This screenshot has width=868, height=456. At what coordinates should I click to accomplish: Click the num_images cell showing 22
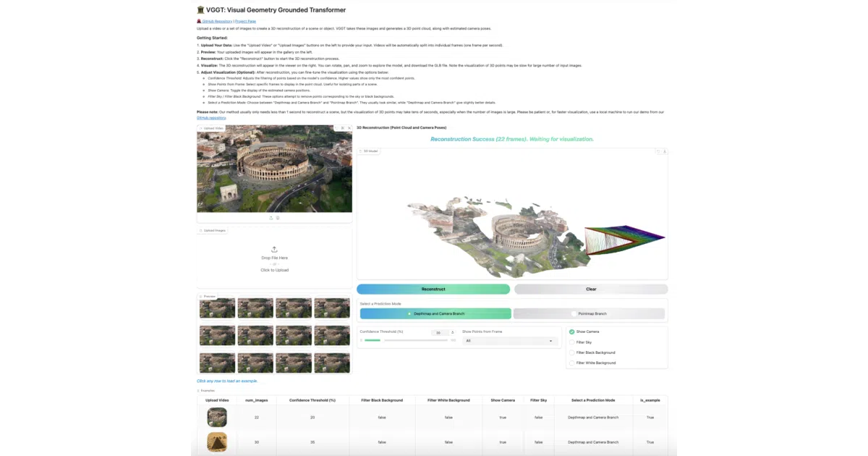[x=257, y=417]
